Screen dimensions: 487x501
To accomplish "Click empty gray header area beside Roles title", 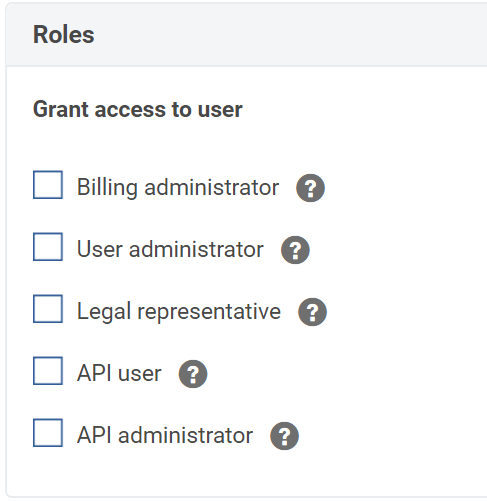I will click(290, 35).
